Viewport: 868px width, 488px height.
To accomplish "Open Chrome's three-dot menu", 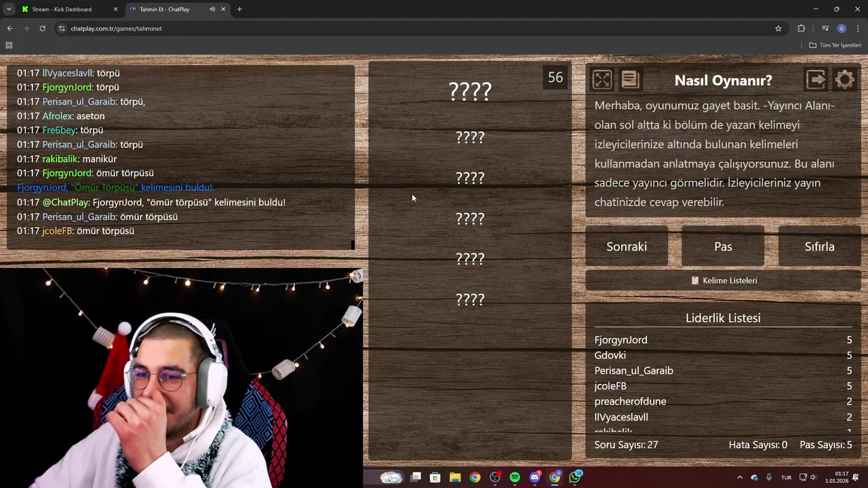I will click(858, 28).
